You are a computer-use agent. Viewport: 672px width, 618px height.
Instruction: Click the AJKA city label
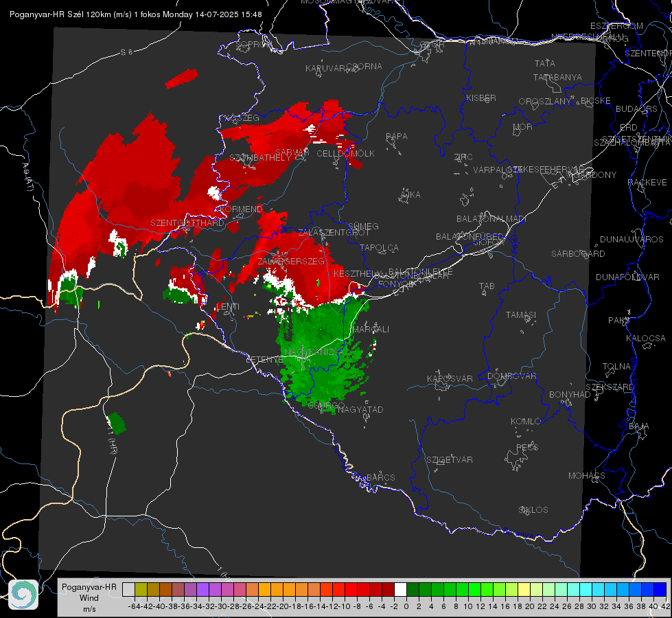tap(410, 195)
